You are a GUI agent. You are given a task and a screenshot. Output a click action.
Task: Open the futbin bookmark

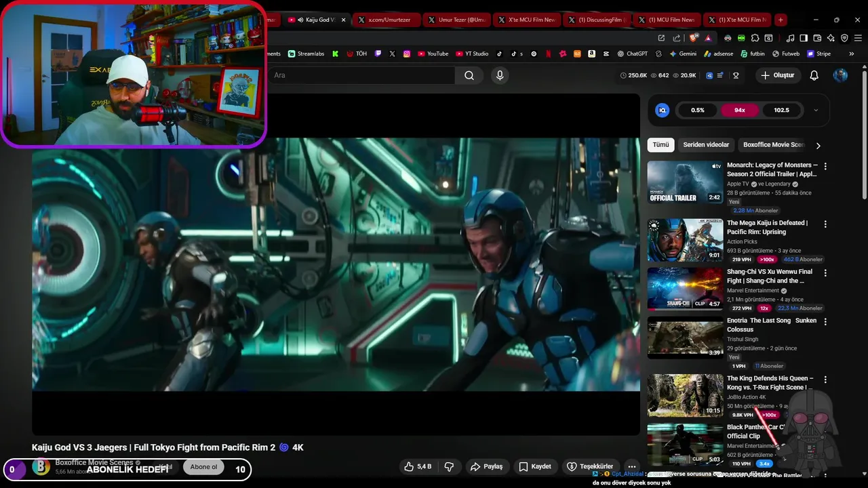click(752, 54)
